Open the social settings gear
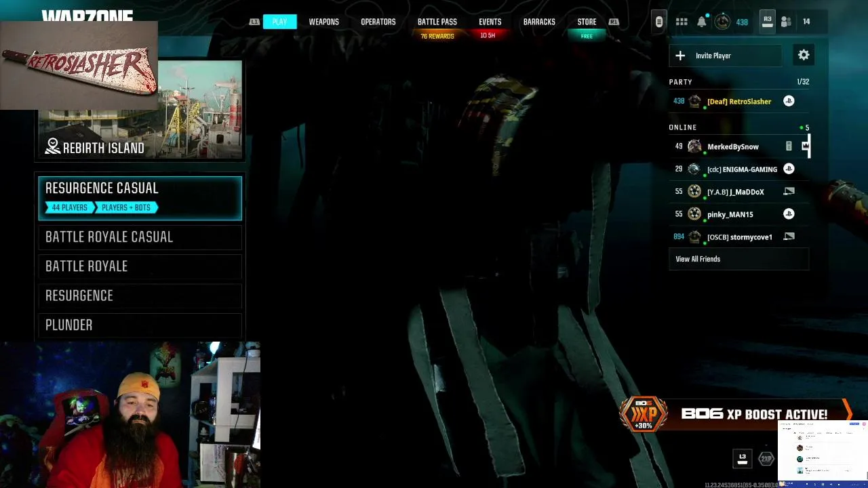This screenshot has height=488, width=868. (x=804, y=55)
